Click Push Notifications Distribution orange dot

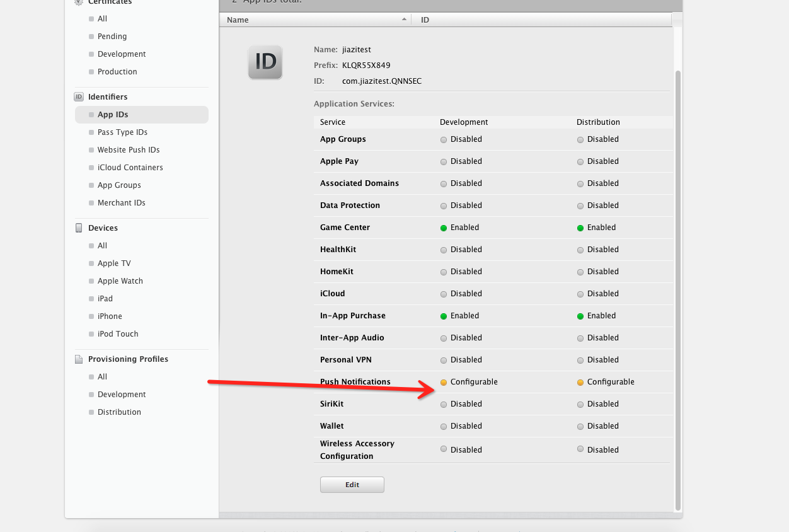pyautogui.click(x=580, y=382)
